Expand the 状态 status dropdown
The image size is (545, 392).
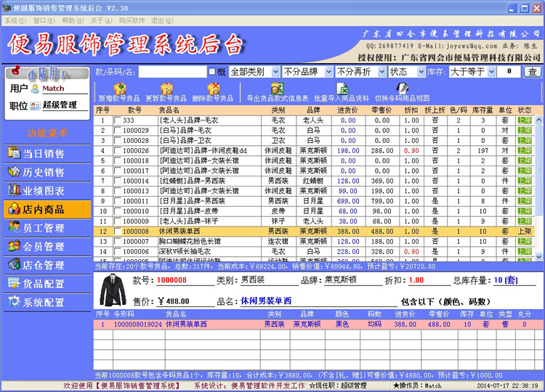pyautogui.click(x=421, y=72)
